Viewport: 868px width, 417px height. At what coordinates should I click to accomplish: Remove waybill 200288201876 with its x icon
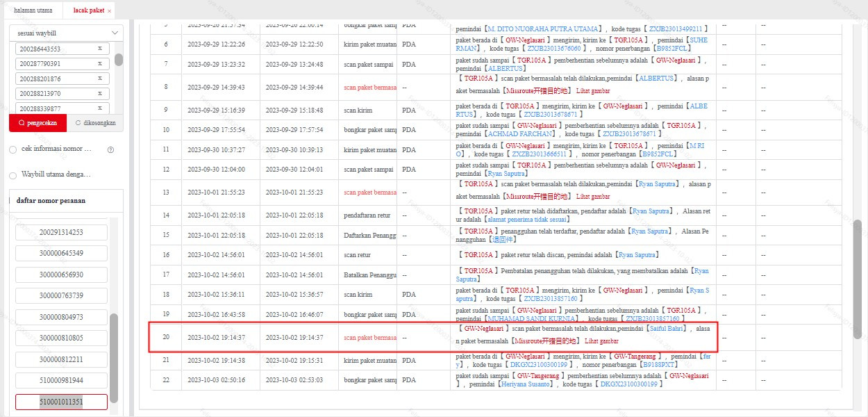pos(100,79)
